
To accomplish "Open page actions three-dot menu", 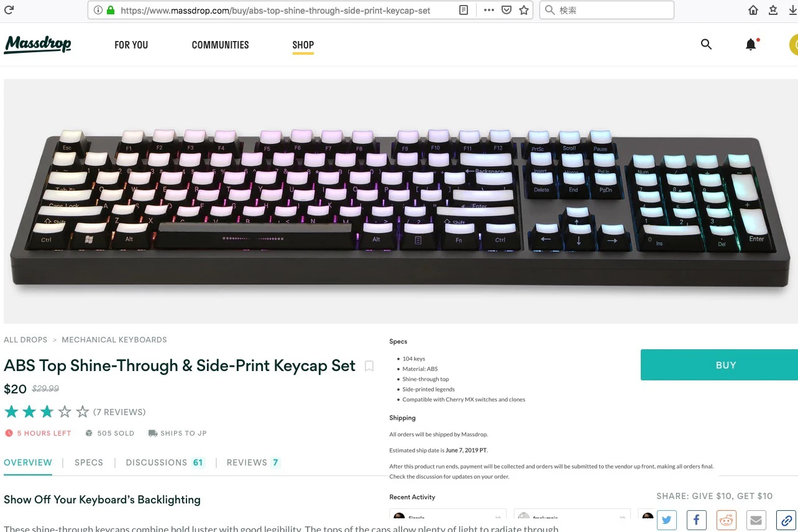I will (489, 10).
